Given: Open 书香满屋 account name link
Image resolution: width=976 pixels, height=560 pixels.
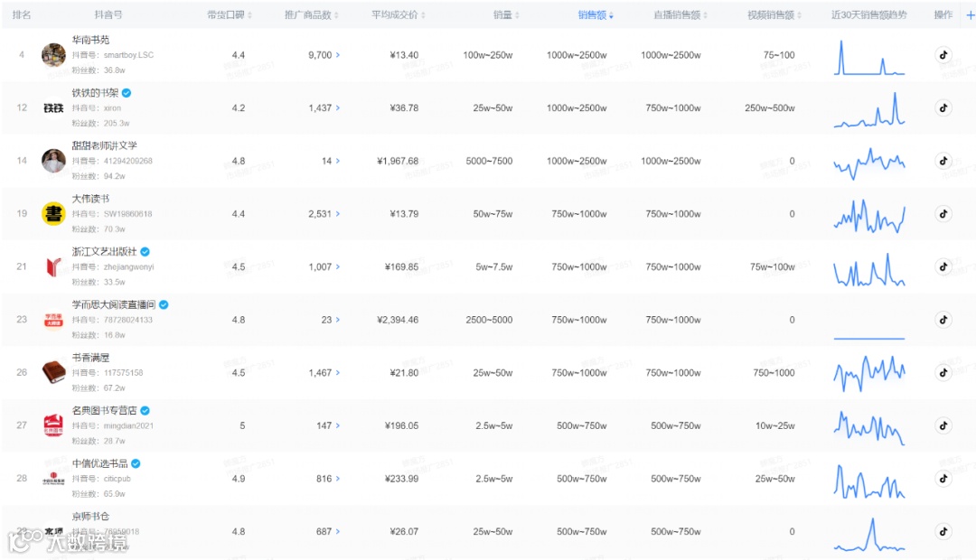Looking at the screenshot, I should point(90,357).
